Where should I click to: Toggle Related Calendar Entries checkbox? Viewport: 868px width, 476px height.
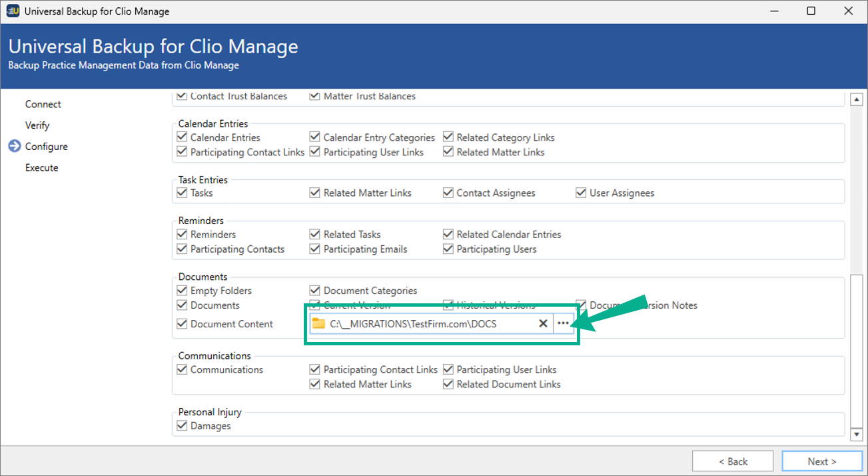448,234
